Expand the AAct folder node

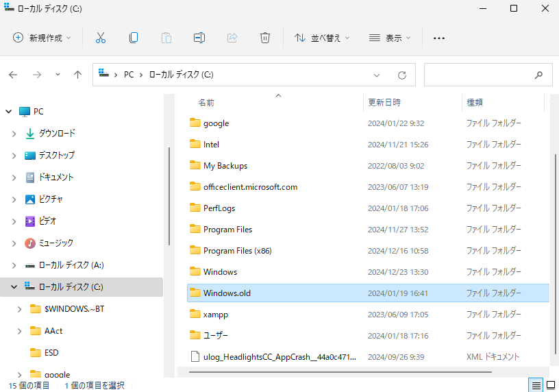tap(20, 332)
